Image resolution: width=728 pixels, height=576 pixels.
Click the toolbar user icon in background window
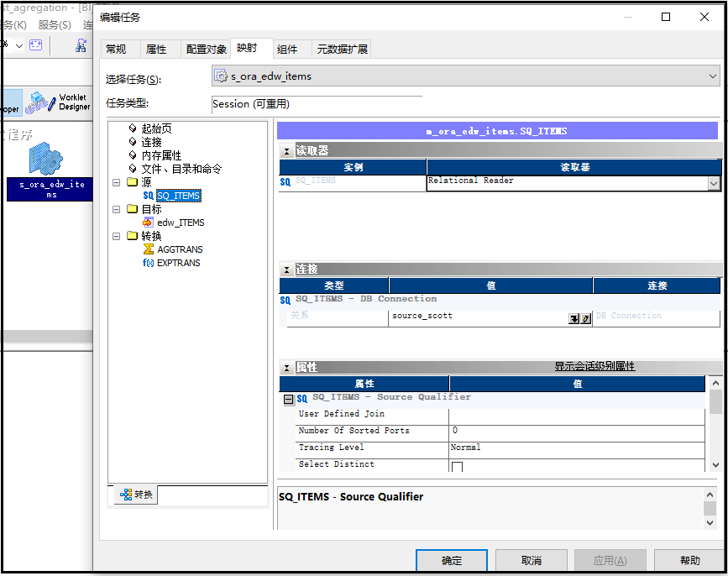click(81, 45)
